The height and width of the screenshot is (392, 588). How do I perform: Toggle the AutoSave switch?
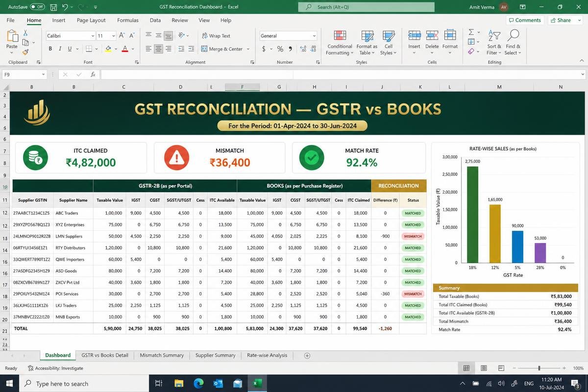(37, 7)
